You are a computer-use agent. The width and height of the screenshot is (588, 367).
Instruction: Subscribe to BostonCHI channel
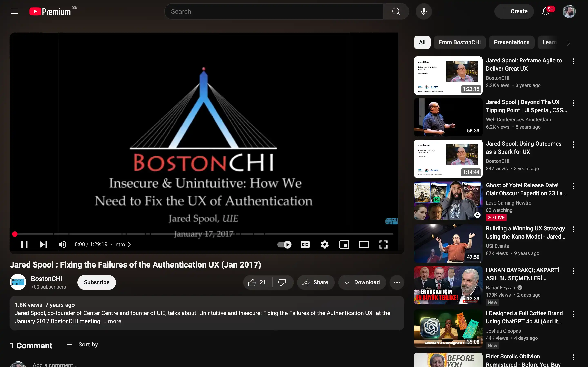pos(96,282)
